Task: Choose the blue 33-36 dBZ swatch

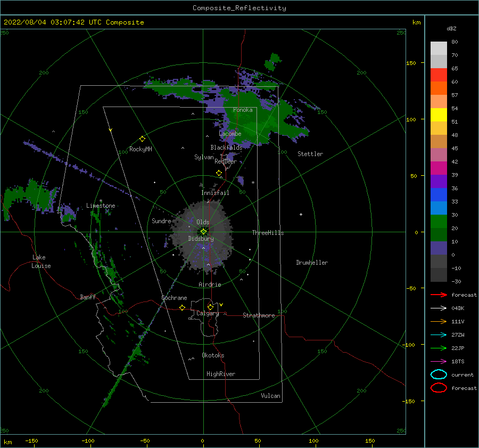Action: 439,195
